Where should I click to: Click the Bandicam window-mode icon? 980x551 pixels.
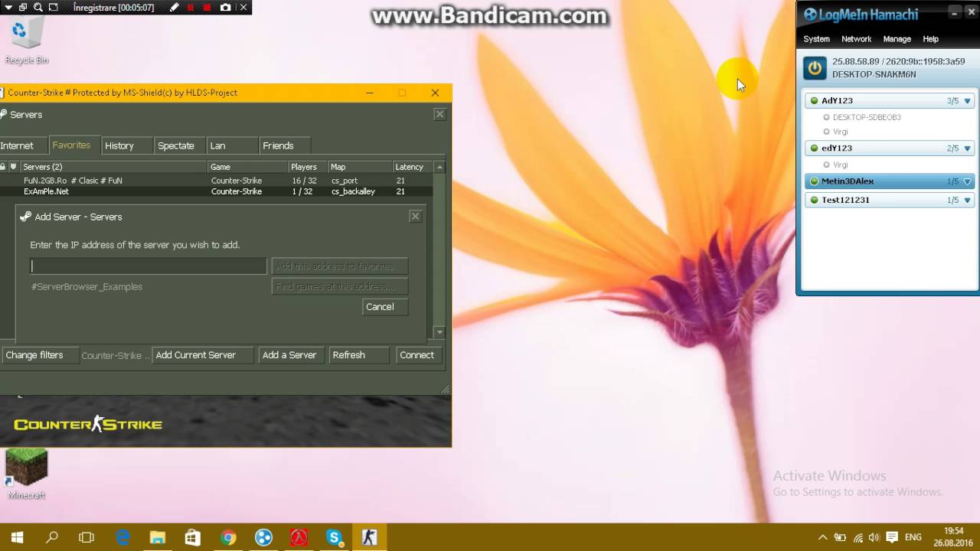[x=22, y=8]
